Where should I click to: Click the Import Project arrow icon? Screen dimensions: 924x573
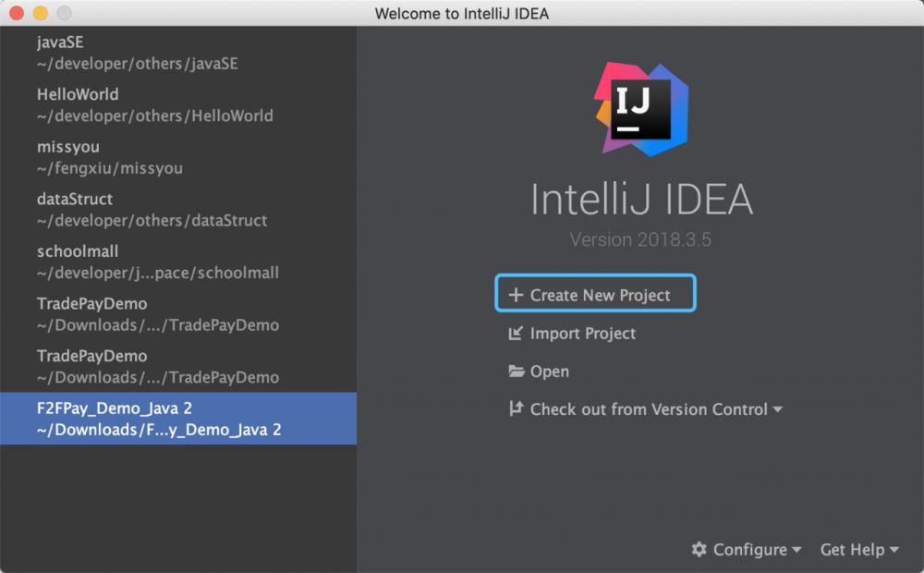click(x=516, y=334)
